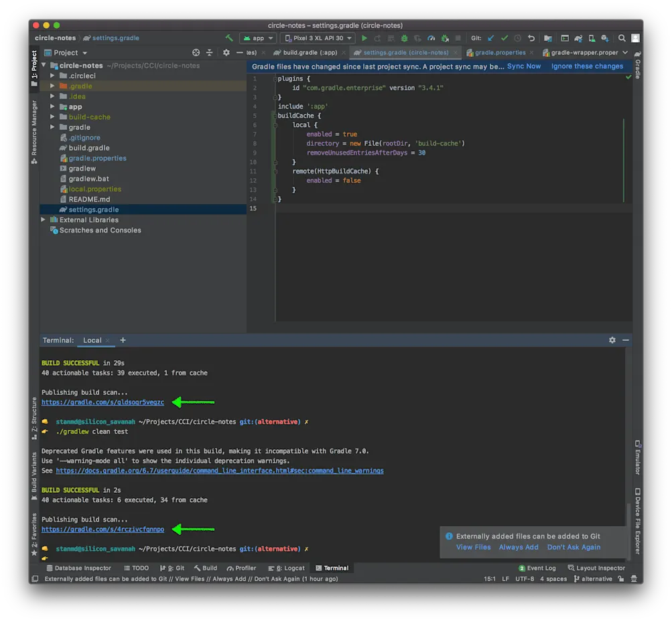This screenshot has width=672, height=622.
Task: Run the app with the green Run icon
Action: coord(364,38)
